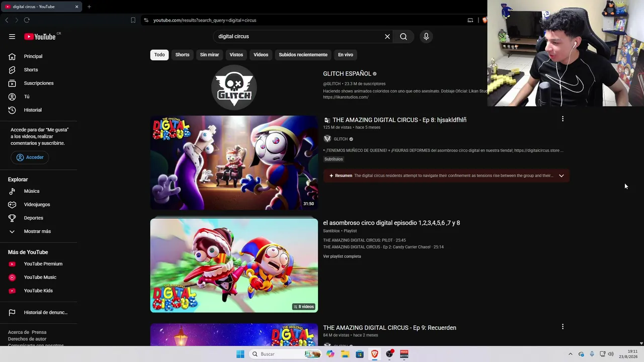Filter results by Vistos chip
The height and width of the screenshot is (362, 644).
pyautogui.click(x=236, y=55)
